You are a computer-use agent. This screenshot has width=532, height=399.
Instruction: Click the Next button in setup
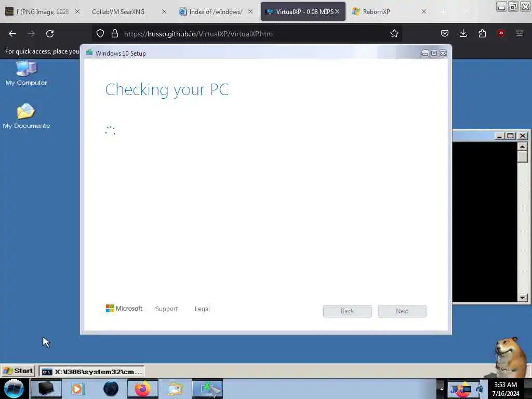(402, 311)
